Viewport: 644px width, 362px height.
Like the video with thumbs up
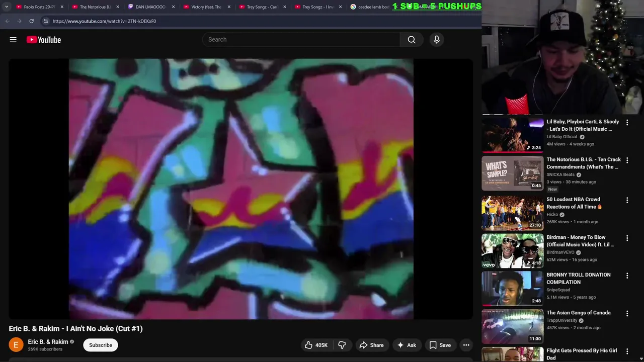click(x=316, y=345)
